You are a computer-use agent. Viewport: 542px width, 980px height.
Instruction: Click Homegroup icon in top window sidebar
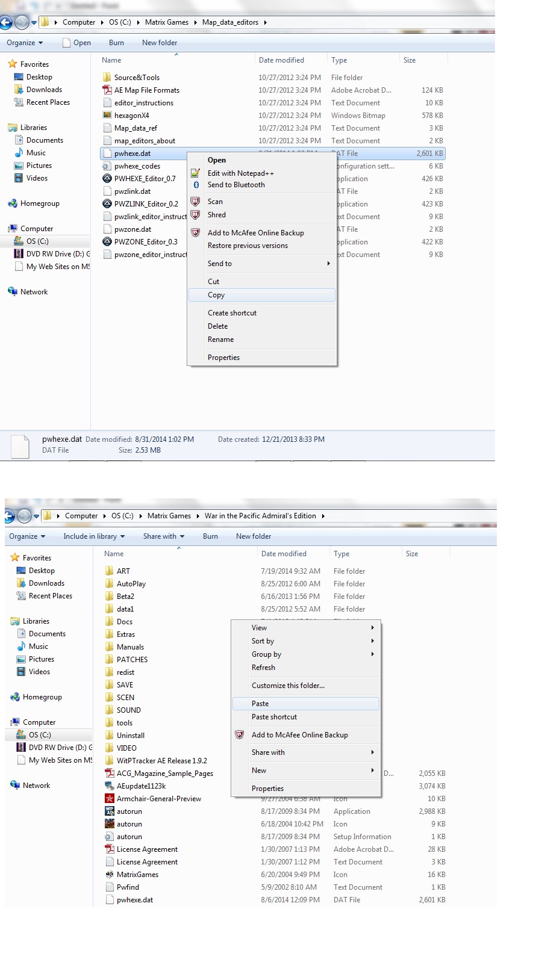pyautogui.click(x=13, y=203)
